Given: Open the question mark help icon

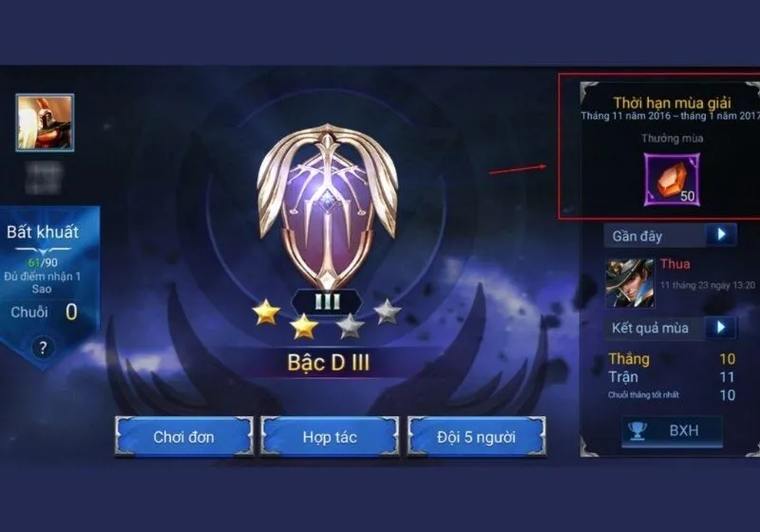Looking at the screenshot, I should 43,348.
